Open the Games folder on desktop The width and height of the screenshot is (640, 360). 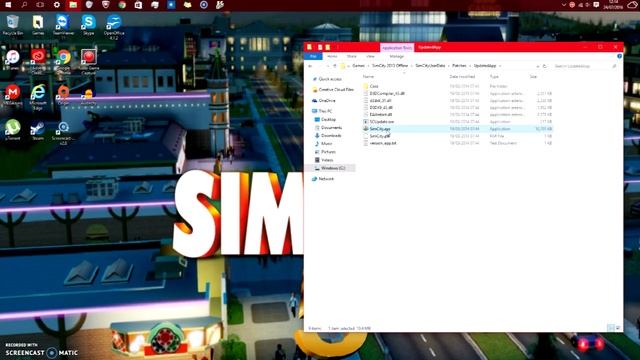[38, 24]
